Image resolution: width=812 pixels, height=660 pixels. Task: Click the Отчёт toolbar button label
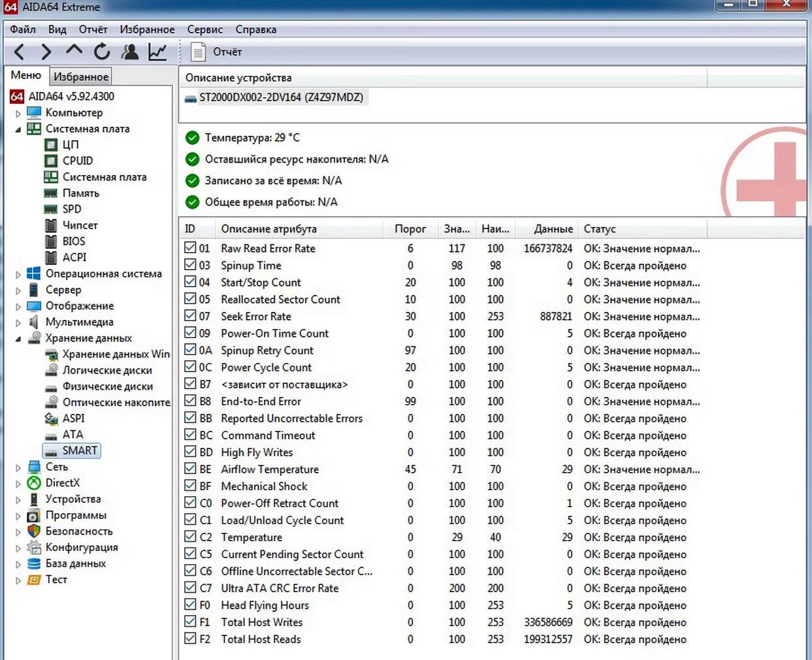pos(227,52)
